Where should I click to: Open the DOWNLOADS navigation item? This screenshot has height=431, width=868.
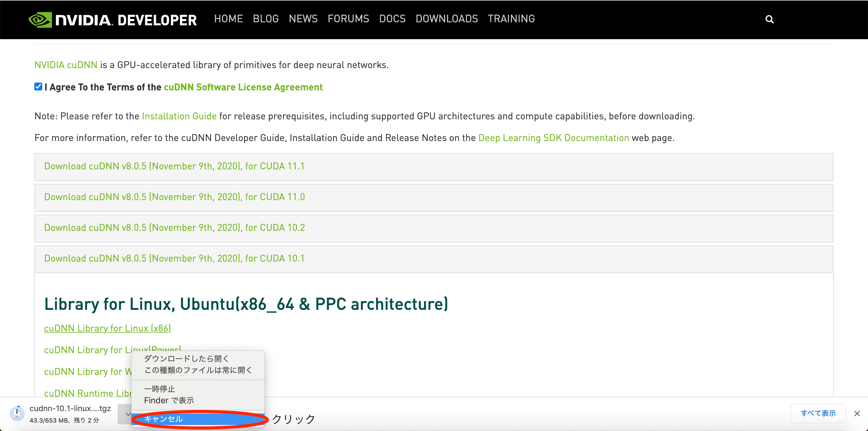[x=447, y=18]
